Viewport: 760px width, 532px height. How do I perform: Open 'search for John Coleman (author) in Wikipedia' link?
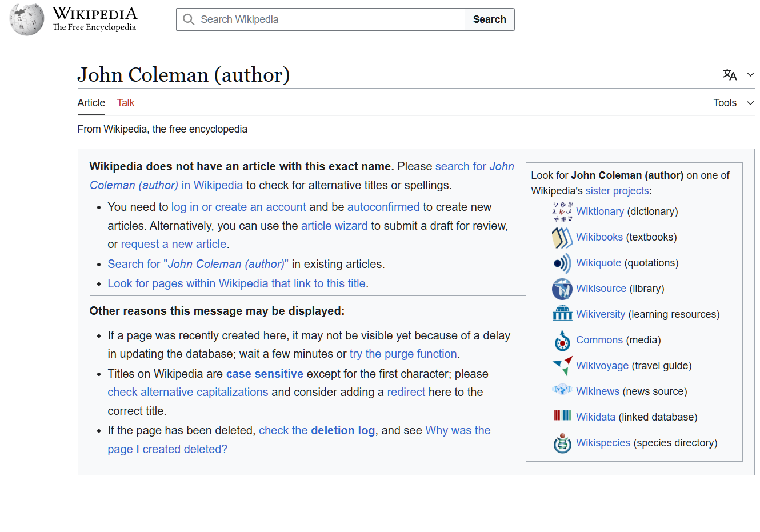point(302,175)
